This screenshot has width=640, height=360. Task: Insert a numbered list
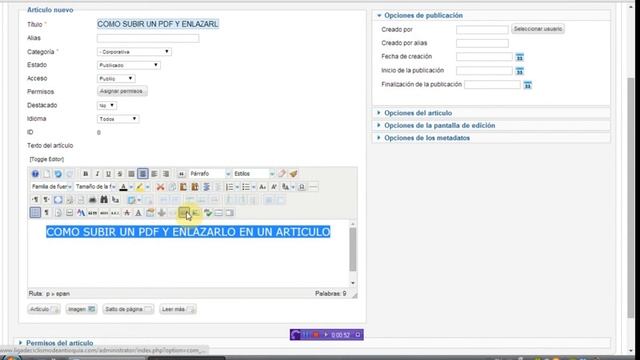click(x=229, y=187)
